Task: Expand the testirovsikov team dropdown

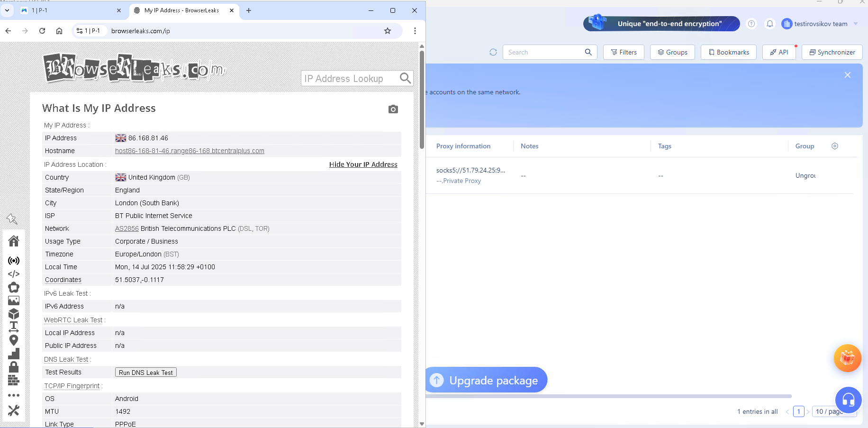Action: click(x=856, y=24)
